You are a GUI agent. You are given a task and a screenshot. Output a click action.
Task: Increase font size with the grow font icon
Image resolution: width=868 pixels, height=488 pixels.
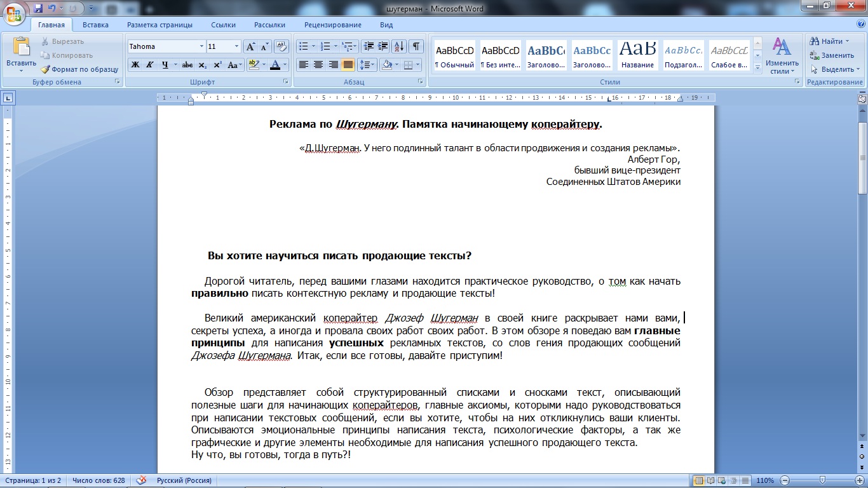tap(250, 46)
